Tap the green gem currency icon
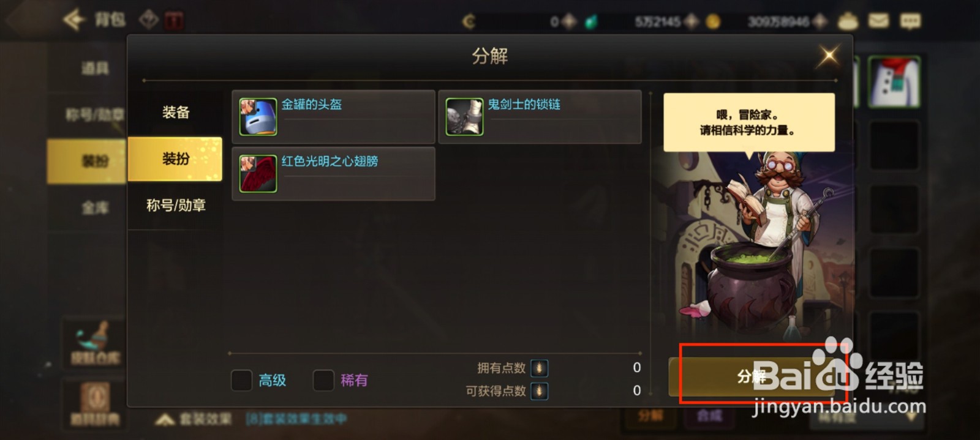 click(x=591, y=22)
